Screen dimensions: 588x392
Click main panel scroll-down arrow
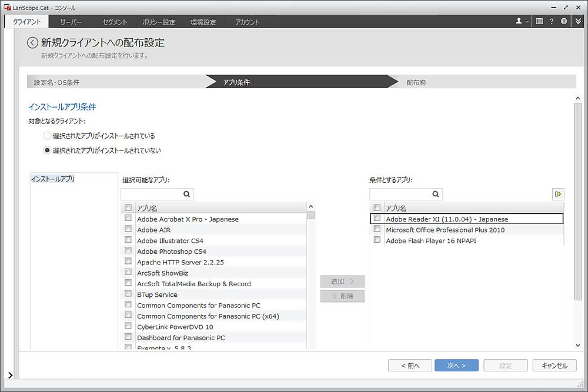click(x=578, y=345)
